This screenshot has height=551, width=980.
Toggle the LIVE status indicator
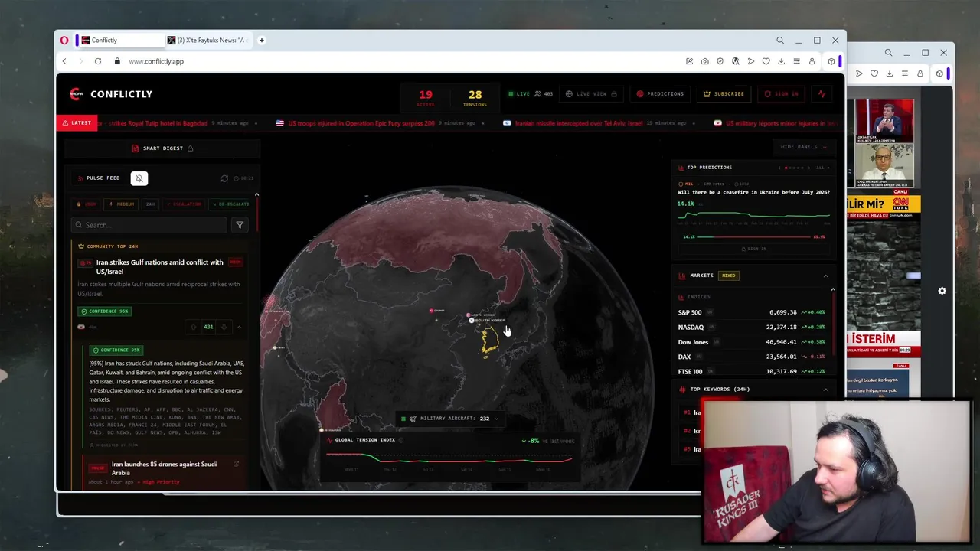(x=518, y=94)
